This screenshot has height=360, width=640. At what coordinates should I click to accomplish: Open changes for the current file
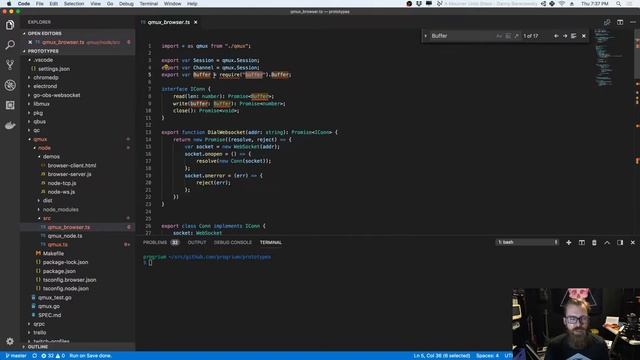[x=607, y=22]
